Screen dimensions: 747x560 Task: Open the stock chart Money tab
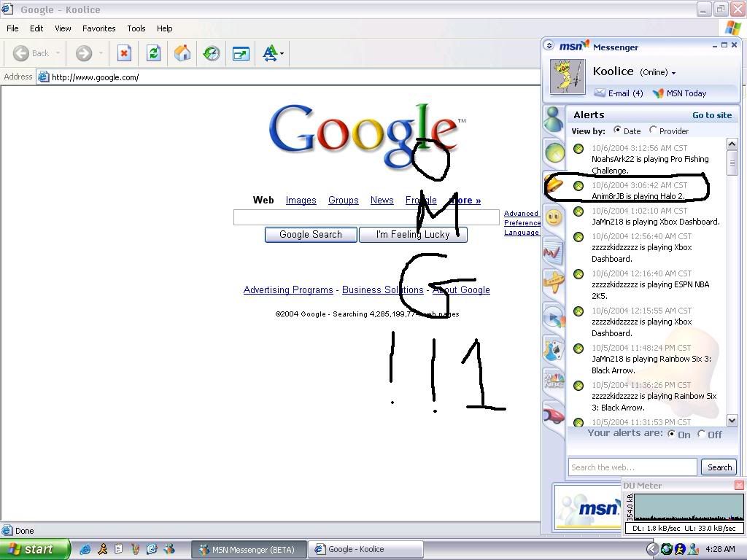[x=553, y=252]
